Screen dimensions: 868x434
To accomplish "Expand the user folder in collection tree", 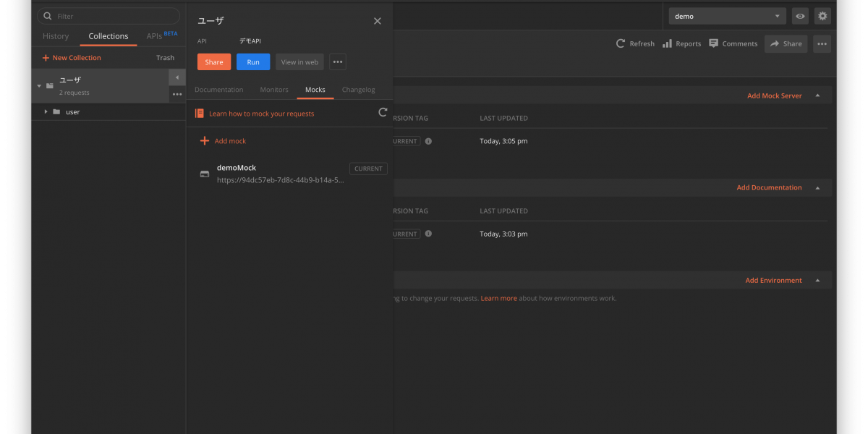I will click(x=46, y=112).
